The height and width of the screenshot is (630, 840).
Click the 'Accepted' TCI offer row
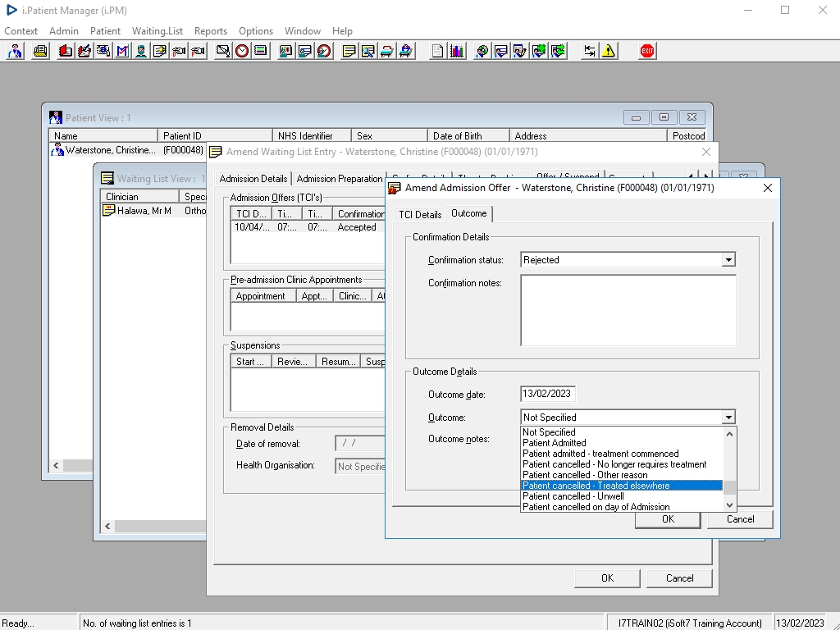308,227
